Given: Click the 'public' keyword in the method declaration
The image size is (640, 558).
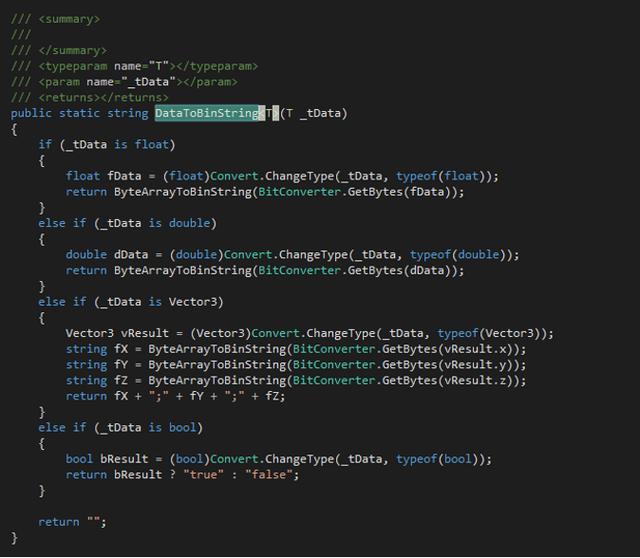Looking at the screenshot, I should [31, 113].
